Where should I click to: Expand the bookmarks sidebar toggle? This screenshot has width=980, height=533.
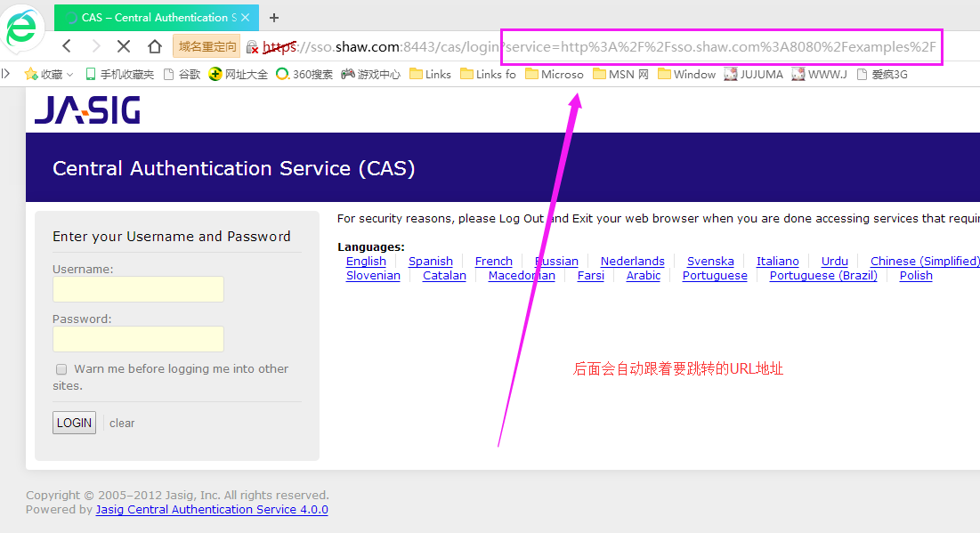[5, 74]
